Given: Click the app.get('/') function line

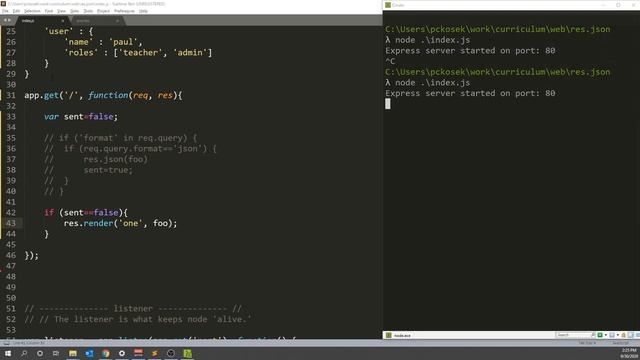Looking at the screenshot, I should [103, 96].
